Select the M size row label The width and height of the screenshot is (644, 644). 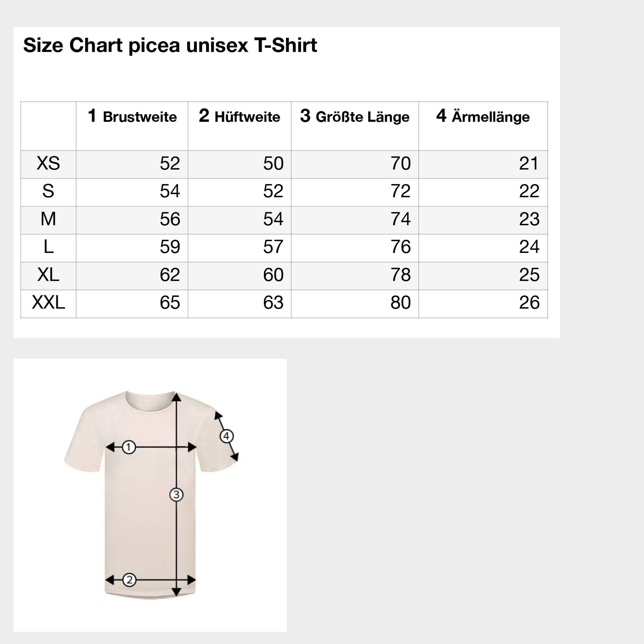(x=48, y=219)
